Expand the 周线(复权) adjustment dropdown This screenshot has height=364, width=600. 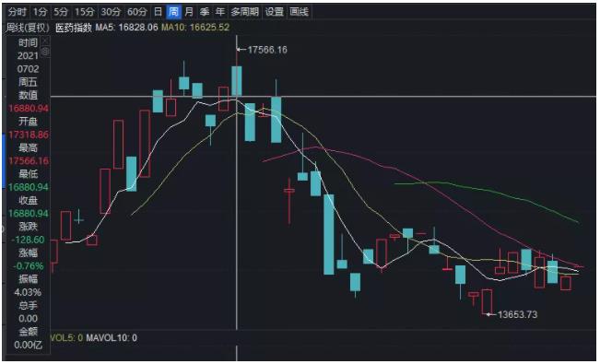click(28, 28)
